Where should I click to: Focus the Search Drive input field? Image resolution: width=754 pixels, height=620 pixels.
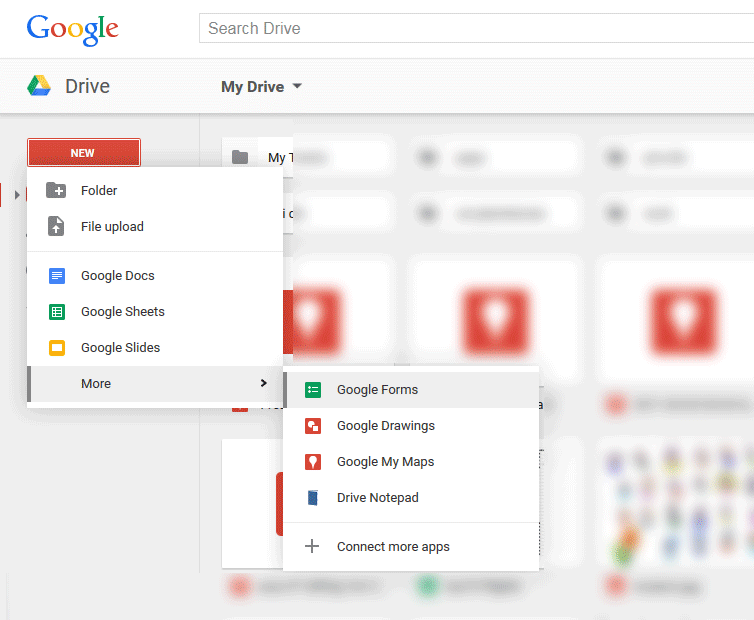click(476, 28)
